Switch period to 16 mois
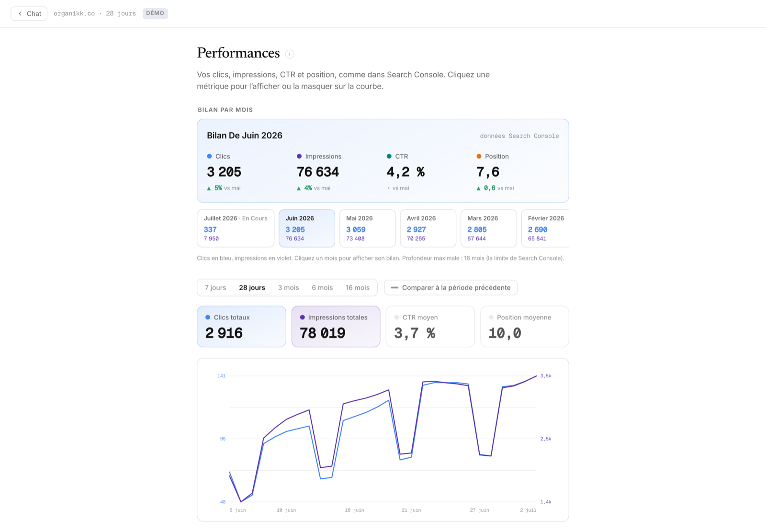Screen dimensions: 766x532 click(x=358, y=288)
